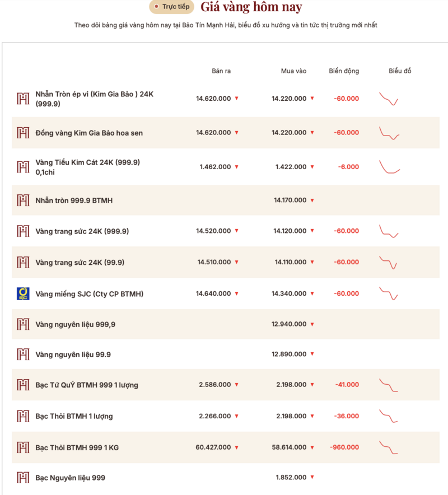Click the BTMH logo beside Nhẫn Tròn ép vỉ
This screenshot has height=495, width=448.
(x=23, y=99)
